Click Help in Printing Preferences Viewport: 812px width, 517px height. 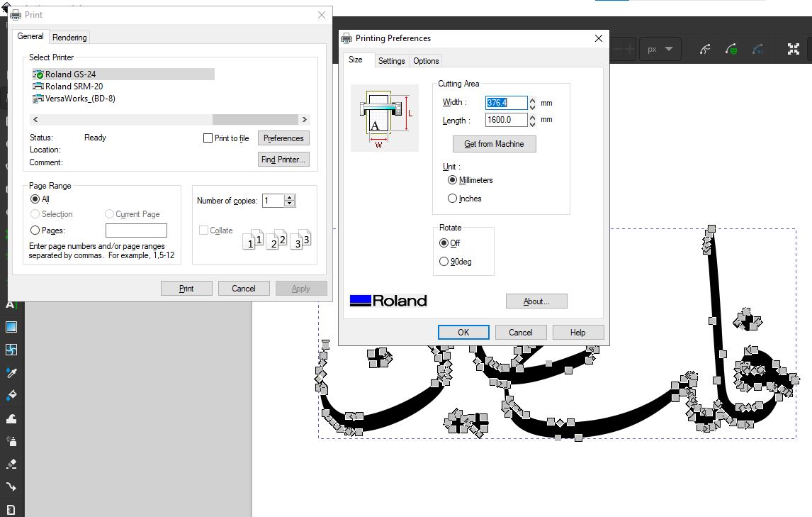[x=578, y=333]
